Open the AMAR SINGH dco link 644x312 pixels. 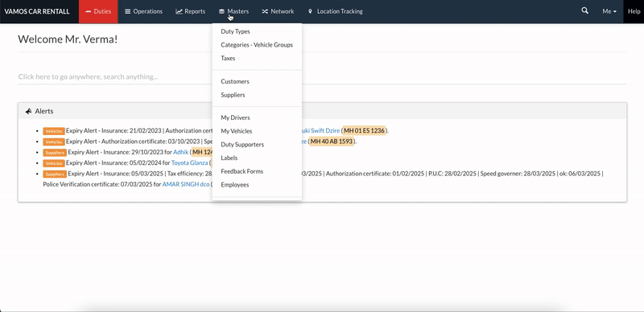tap(186, 185)
